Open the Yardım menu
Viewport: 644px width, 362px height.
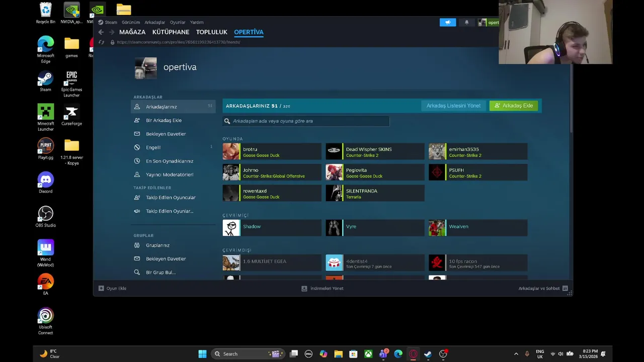[197, 22]
